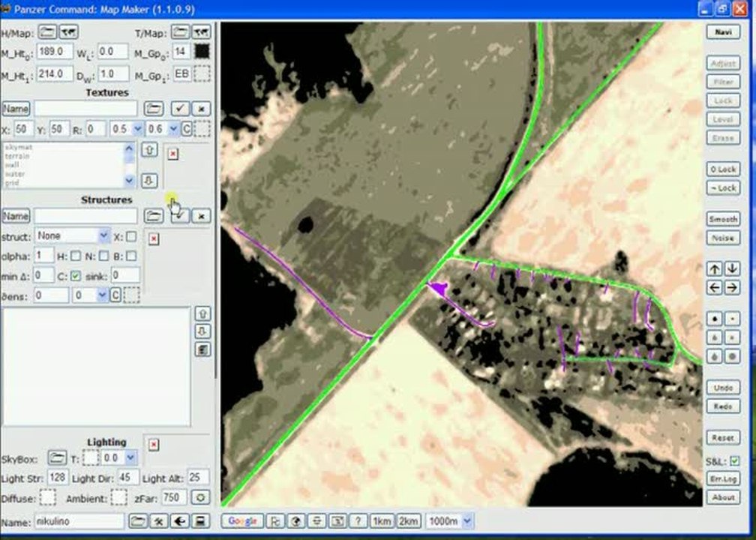Confirm texture with the checkmark button
The height and width of the screenshot is (540, 756).
180,109
